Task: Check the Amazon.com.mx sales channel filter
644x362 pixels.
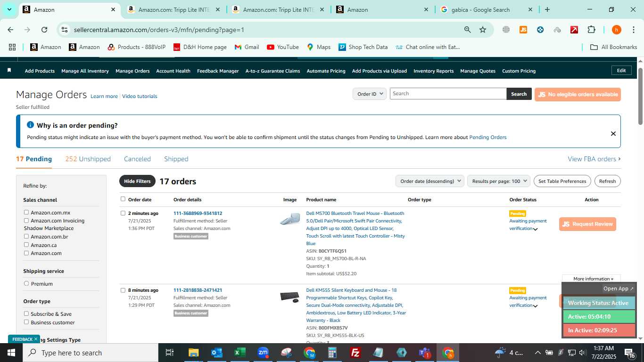Action: pos(26,213)
